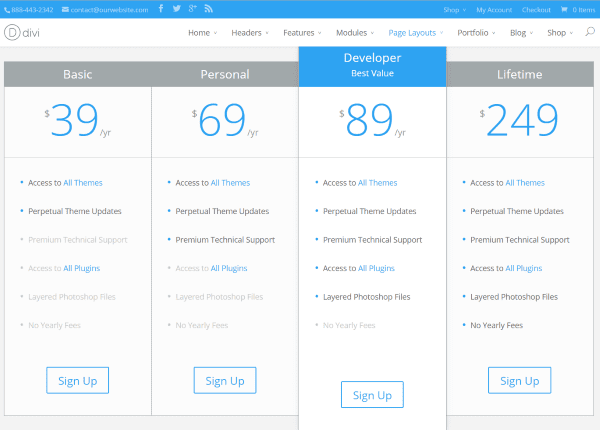
Task: Click All Themes link in Personal column
Action: (x=230, y=183)
